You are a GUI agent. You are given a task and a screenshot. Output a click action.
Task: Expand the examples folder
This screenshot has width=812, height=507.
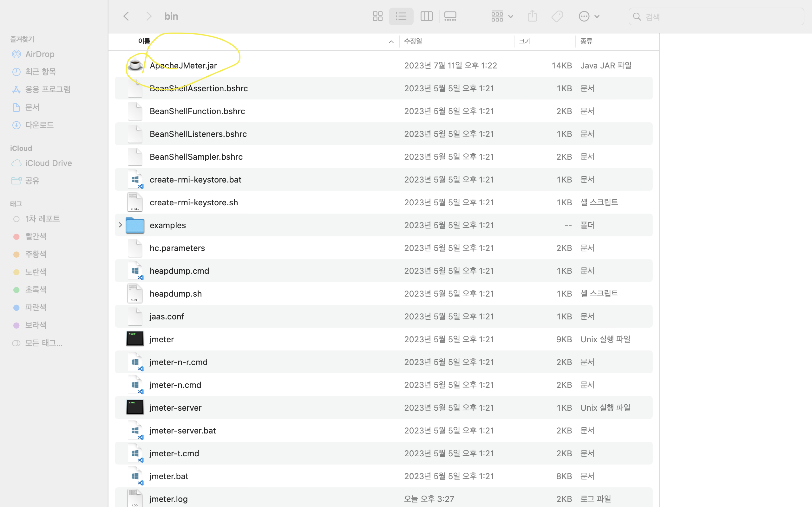coord(121,225)
